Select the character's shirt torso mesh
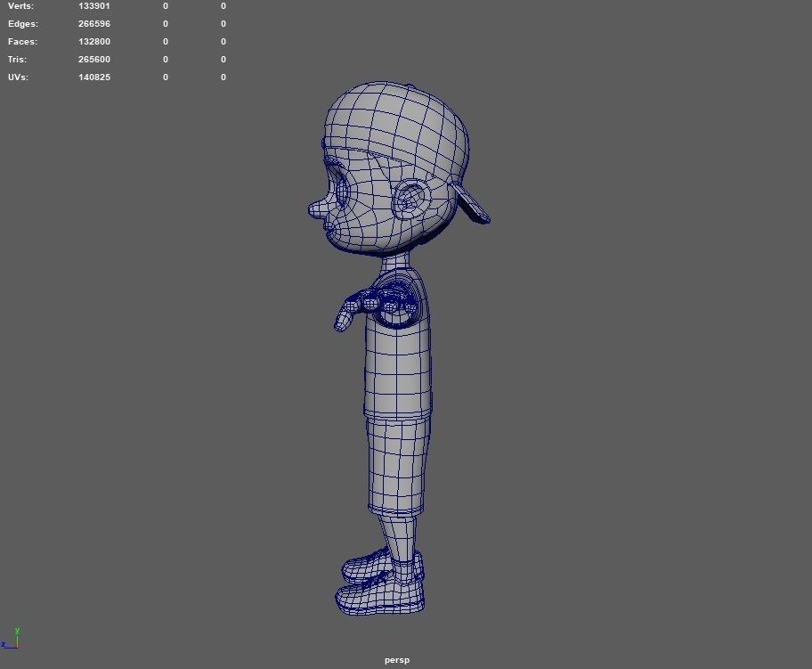The width and height of the screenshot is (812, 669). [x=399, y=363]
